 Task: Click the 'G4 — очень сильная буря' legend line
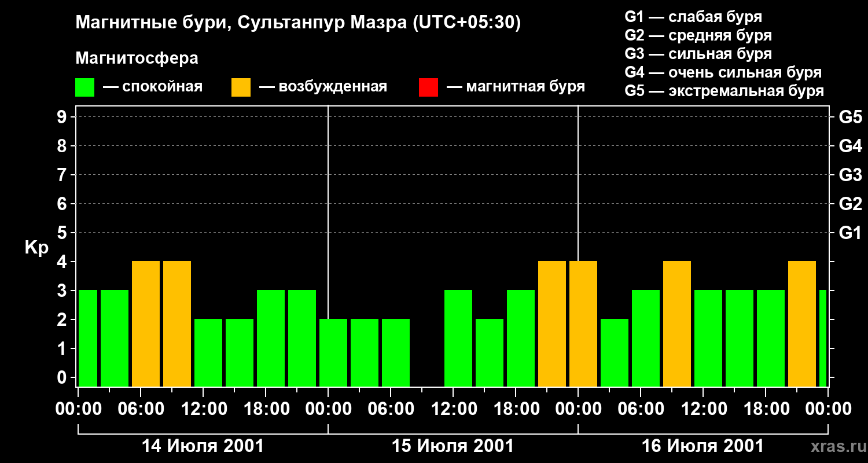723,72
